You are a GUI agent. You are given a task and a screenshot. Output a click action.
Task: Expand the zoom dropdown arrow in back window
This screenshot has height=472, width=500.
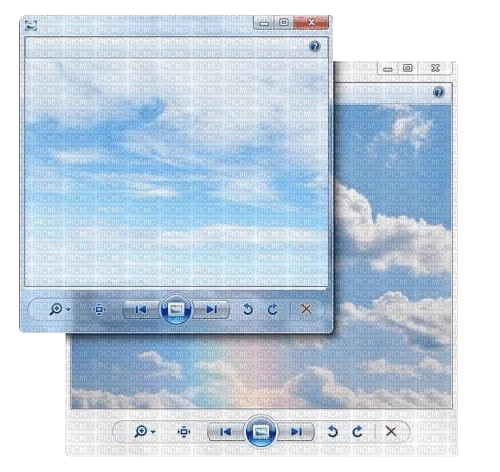tap(153, 432)
